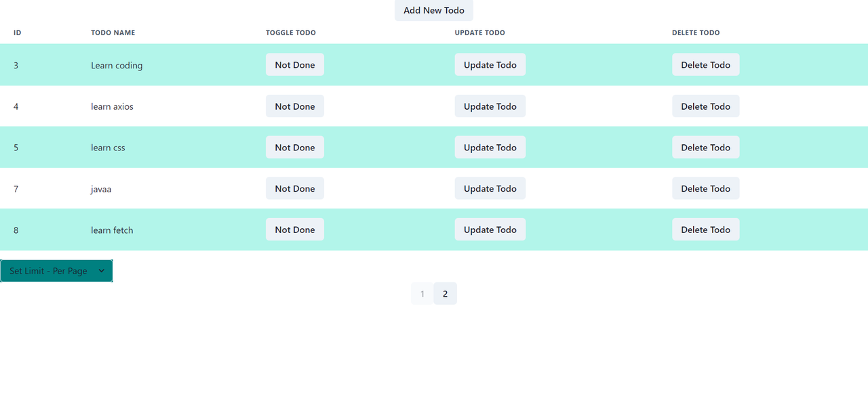The width and height of the screenshot is (868, 403).
Task: Update Todo for javaa row
Action: click(x=490, y=188)
